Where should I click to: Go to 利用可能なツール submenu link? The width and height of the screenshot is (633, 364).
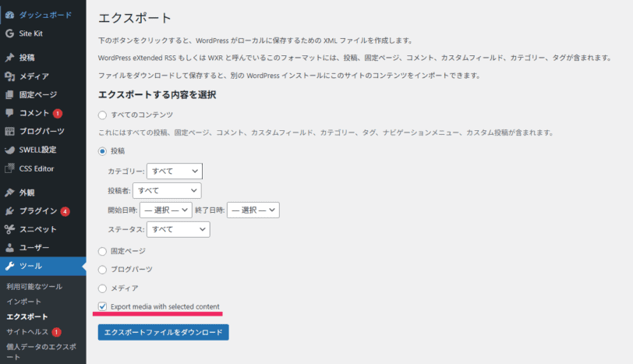tap(34, 287)
